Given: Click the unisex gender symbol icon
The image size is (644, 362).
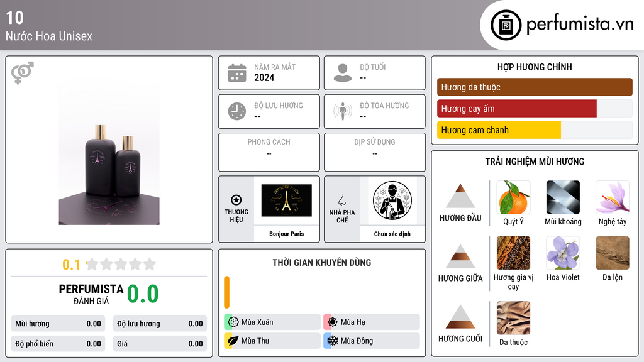Looking at the screenshot, I should pyautogui.click(x=22, y=73).
